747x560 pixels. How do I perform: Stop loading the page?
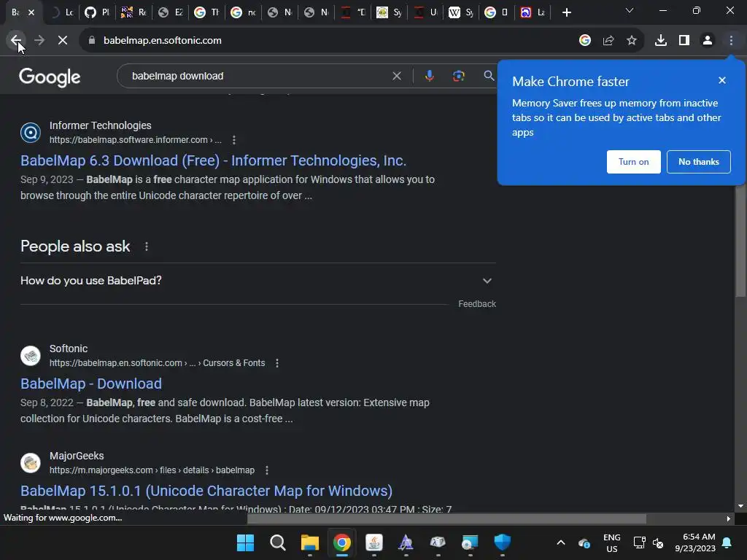(x=63, y=41)
